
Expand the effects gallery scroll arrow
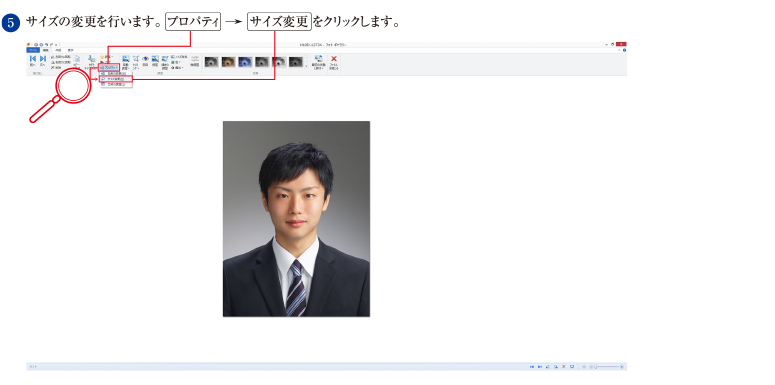(x=306, y=66)
